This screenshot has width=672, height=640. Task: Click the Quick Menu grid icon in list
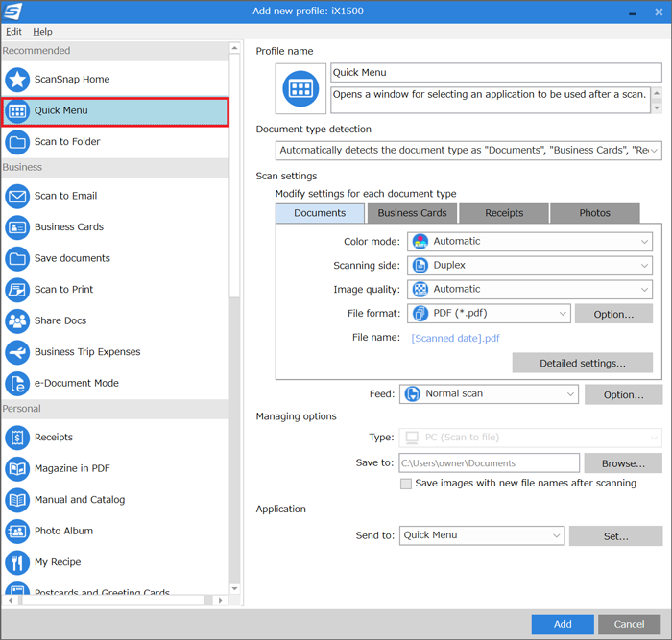coord(17,111)
